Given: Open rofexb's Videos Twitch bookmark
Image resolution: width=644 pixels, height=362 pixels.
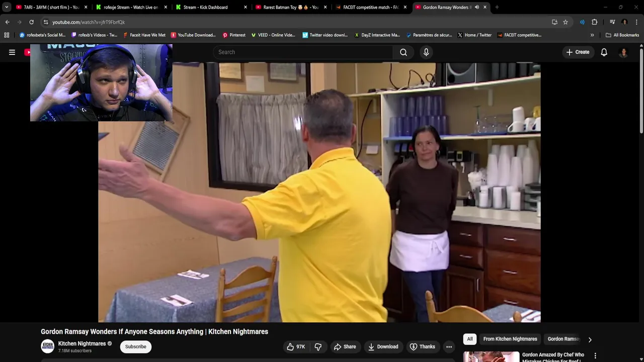Looking at the screenshot, I should [94, 35].
